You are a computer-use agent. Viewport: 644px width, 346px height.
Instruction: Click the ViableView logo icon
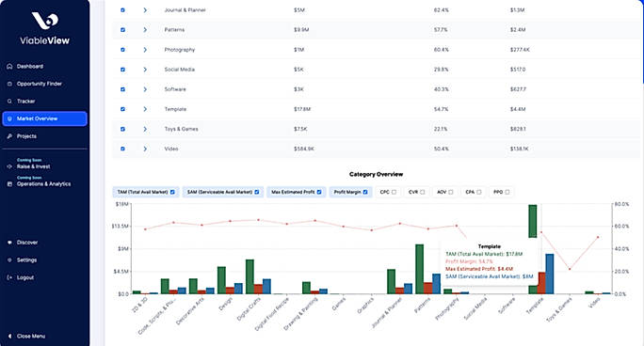coord(45,21)
